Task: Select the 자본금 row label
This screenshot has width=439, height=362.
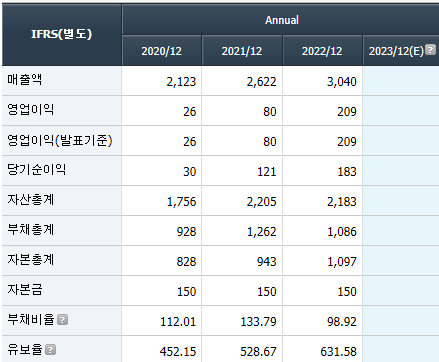Action: point(25,290)
